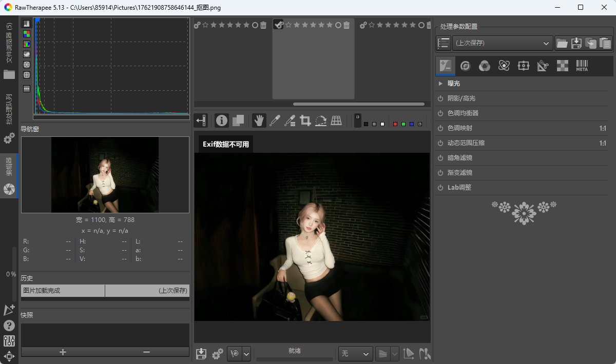The image size is (616, 364).
Task: Select the Hand navigation tool
Action: [x=260, y=120]
